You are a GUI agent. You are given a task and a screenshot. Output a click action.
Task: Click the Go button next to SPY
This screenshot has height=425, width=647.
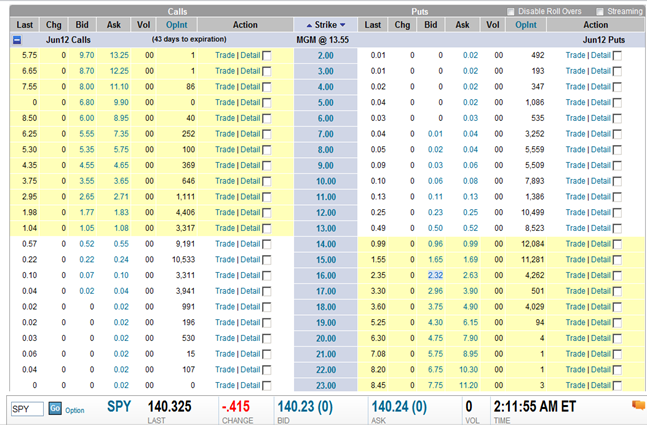click(55, 408)
